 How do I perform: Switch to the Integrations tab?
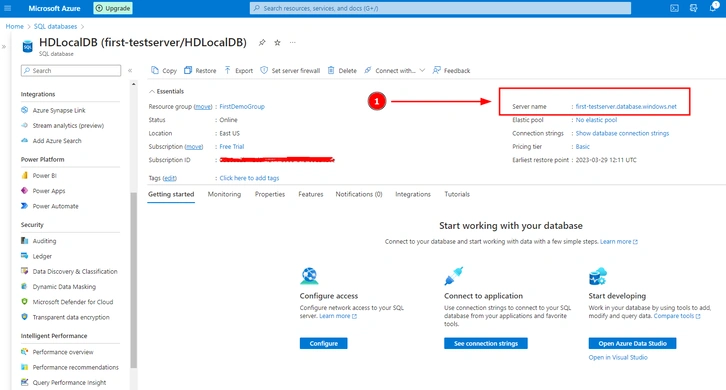click(413, 194)
